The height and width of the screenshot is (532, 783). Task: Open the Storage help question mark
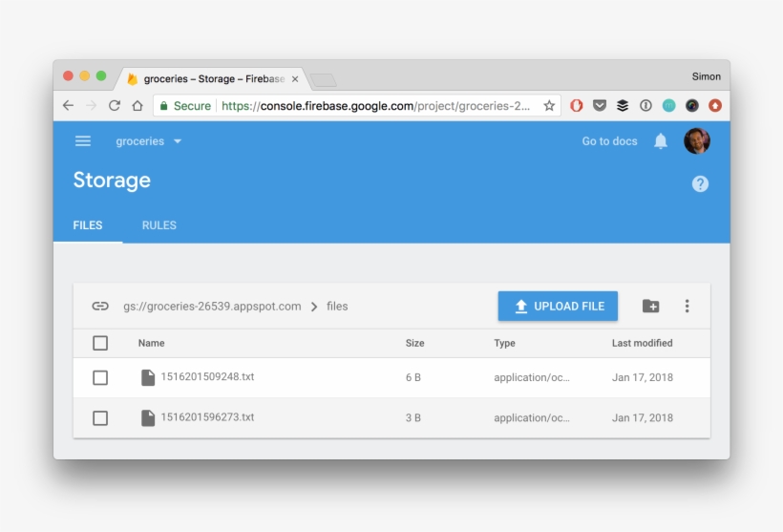coord(700,183)
